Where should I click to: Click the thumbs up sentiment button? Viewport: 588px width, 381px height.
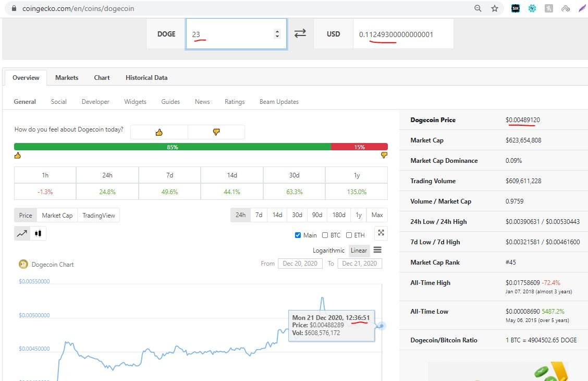(x=159, y=132)
